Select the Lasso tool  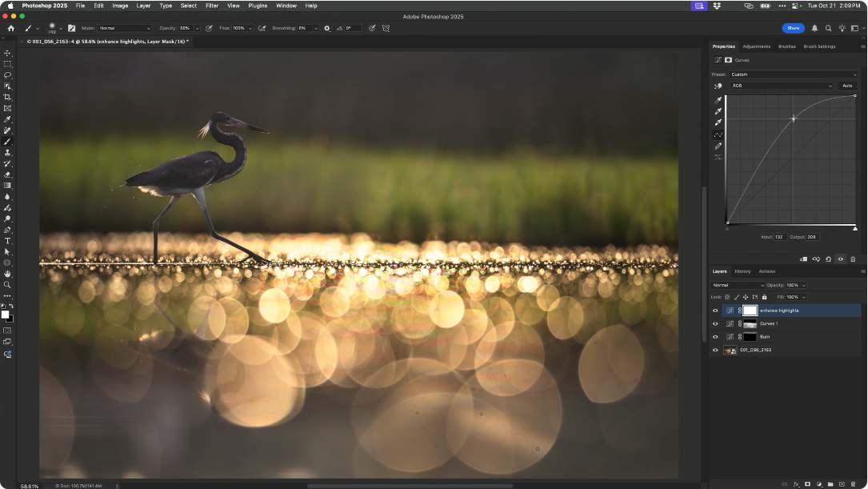point(8,75)
